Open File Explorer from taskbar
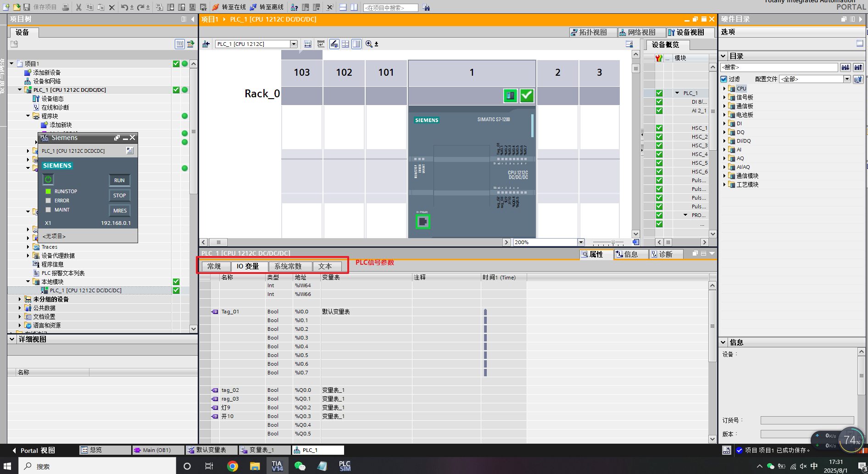The height and width of the screenshot is (474, 868). 255,466
